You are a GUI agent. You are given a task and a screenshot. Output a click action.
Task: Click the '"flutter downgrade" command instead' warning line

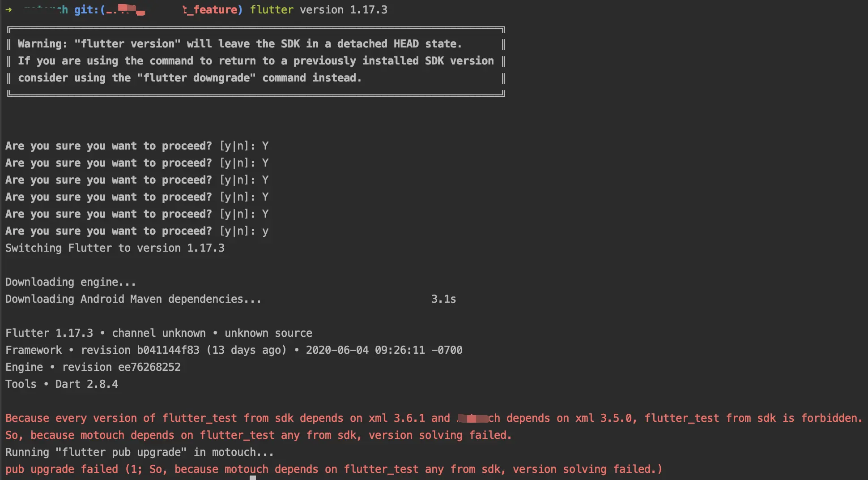[189, 78]
